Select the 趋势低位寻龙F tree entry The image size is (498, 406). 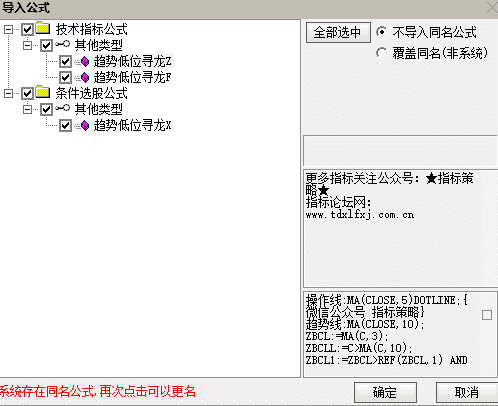[x=132, y=77]
